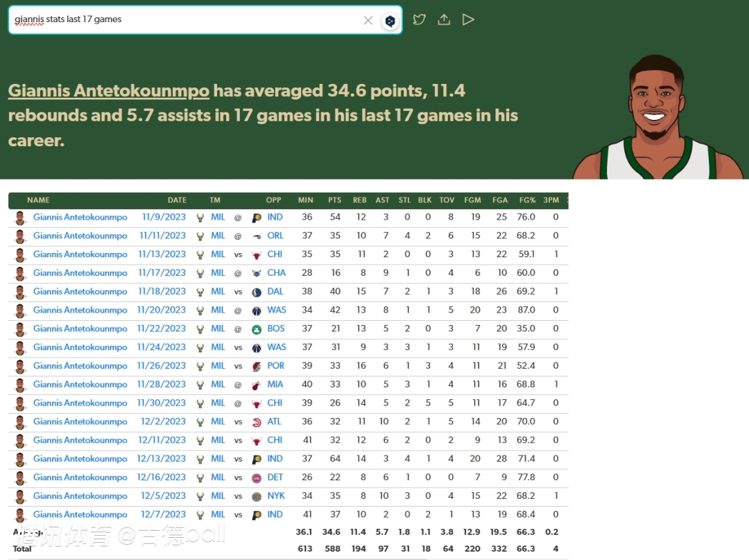This screenshot has height=560, width=749.
Task: Open the MIL team link in the 12/2/2023 row
Action: pyautogui.click(x=218, y=421)
